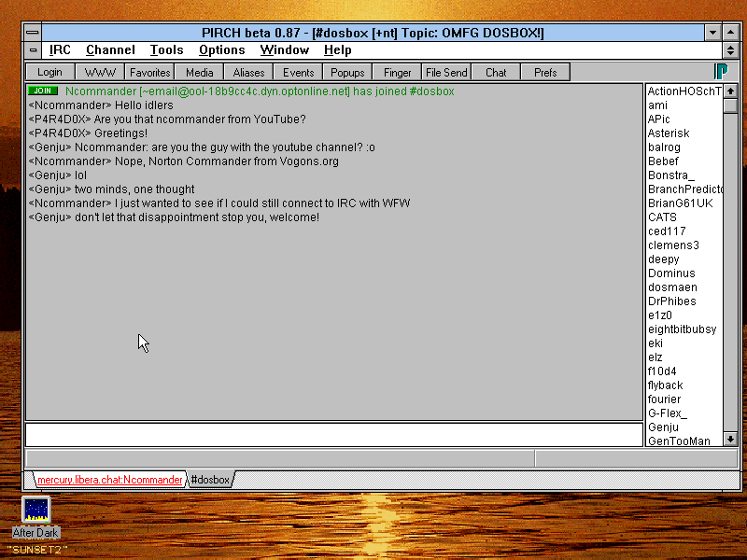Open the Channel menu
Image resolution: width=747 pixels, height=560 pixels.
[x=110, y=50]
